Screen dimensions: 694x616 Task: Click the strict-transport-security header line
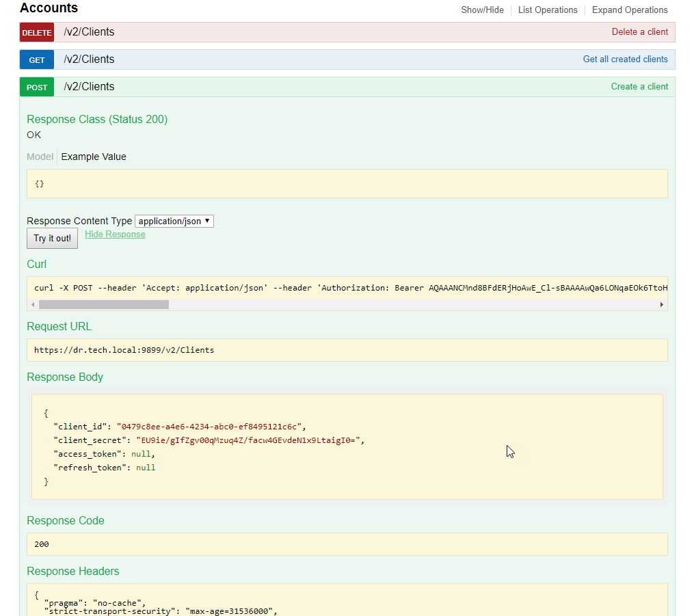(x=161, y=611)
